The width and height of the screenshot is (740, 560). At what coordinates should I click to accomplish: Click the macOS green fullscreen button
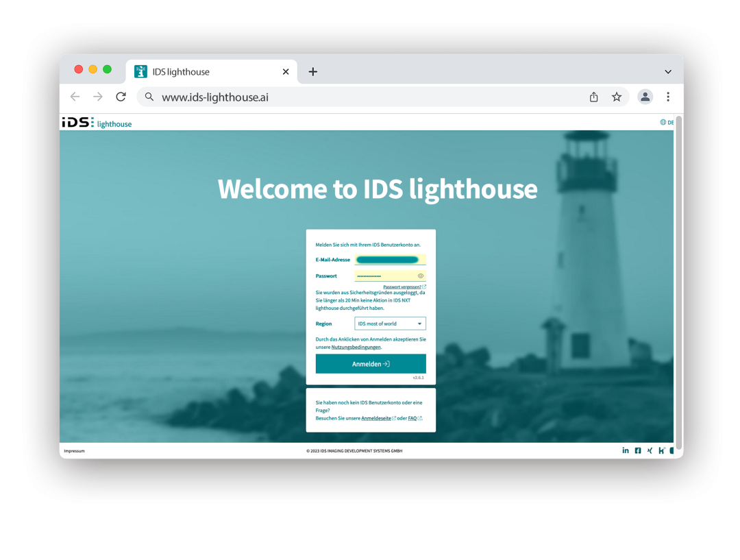pos(107,69)
